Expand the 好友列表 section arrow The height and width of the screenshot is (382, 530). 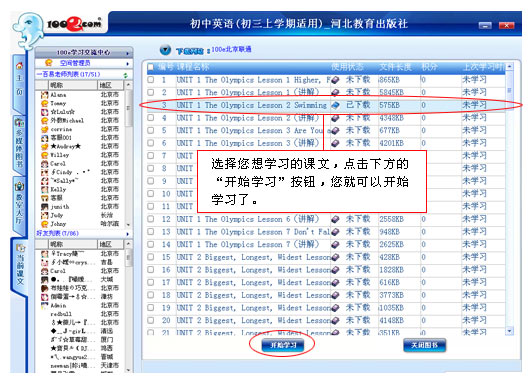pos(127,234)
